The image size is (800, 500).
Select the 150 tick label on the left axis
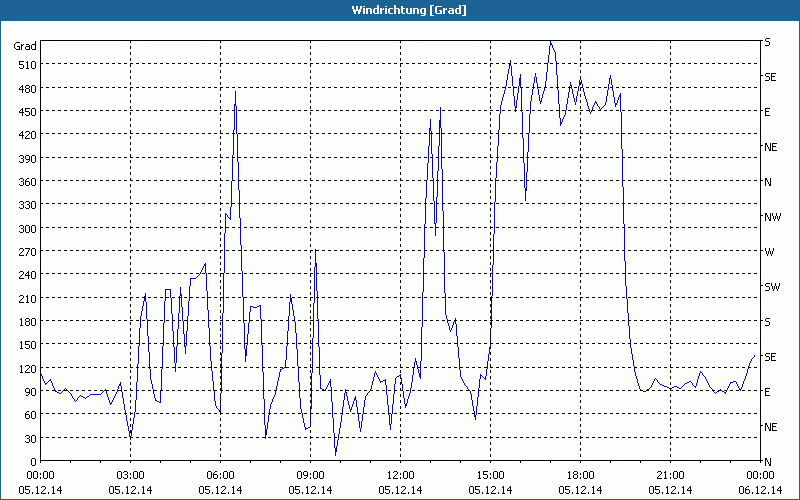coord(25,345)
